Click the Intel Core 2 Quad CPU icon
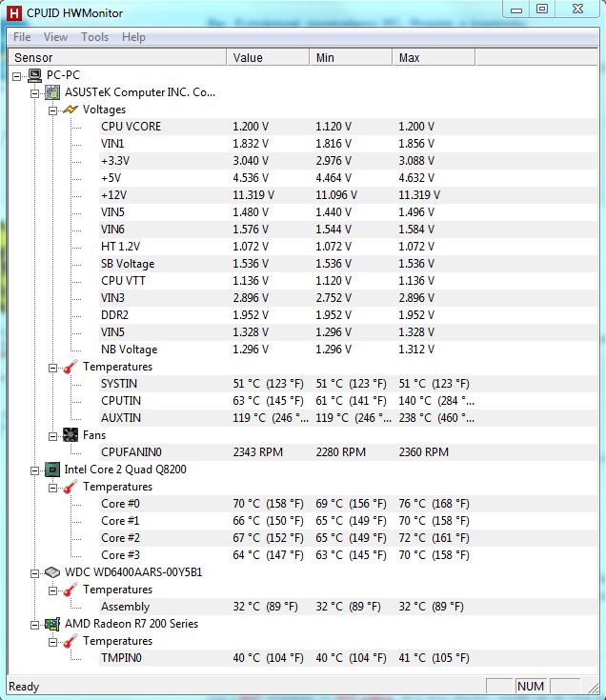The image size is (606, 700). (x=52, y=470)
